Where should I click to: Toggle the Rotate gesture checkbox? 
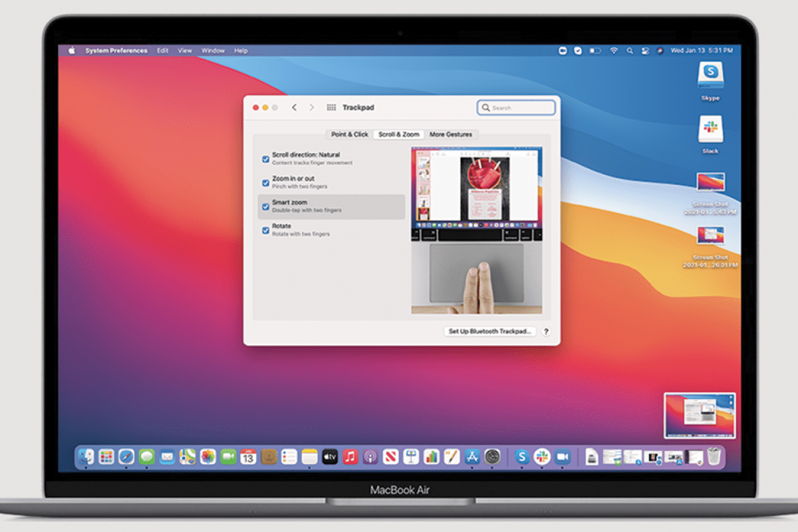pyautogui.click(x=265, y=229)
